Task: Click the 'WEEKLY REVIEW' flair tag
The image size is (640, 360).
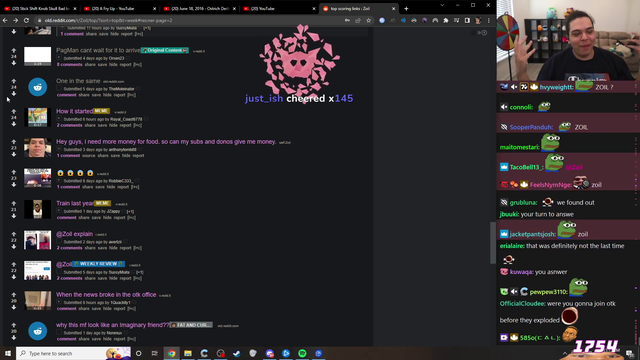Action: [98, 264]
